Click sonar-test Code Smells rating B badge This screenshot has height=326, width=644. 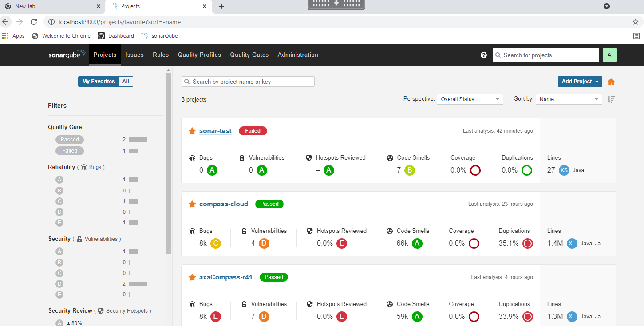click(410, 170)
